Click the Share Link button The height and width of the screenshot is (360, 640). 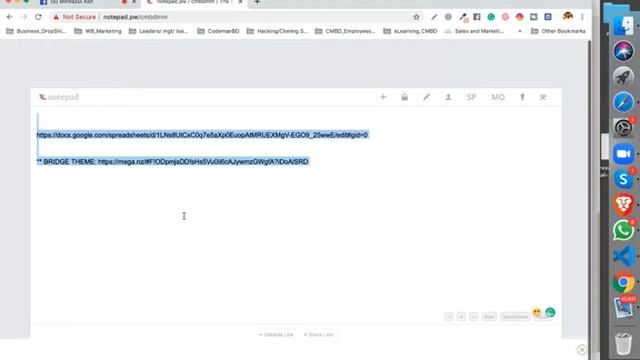tap(318, 335)
